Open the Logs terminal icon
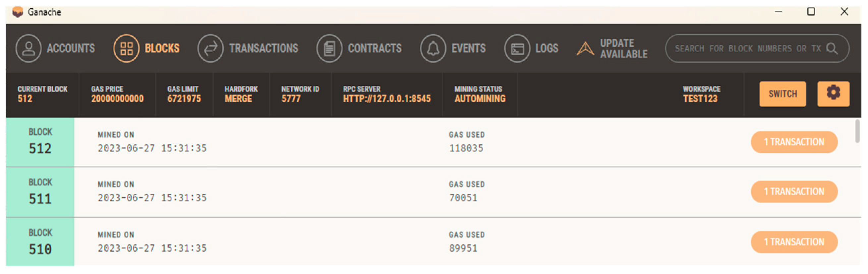868x274 pixels. coord(517,48)
